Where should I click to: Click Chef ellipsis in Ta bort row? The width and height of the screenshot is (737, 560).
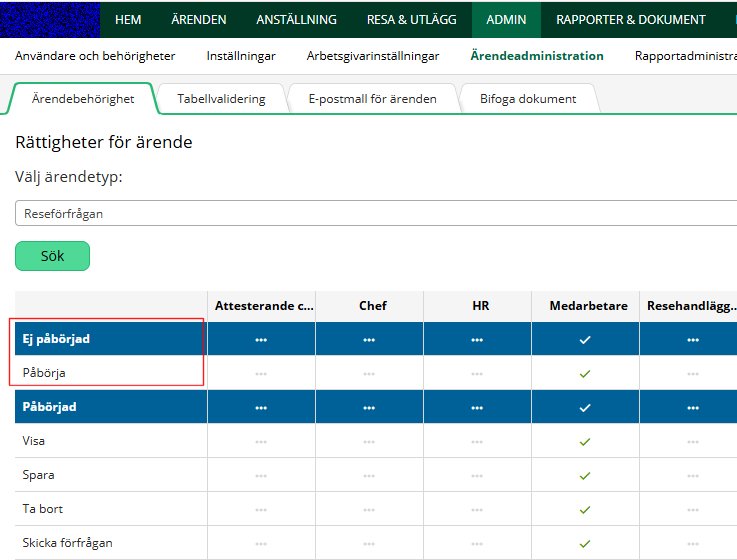tap(369, 509)
